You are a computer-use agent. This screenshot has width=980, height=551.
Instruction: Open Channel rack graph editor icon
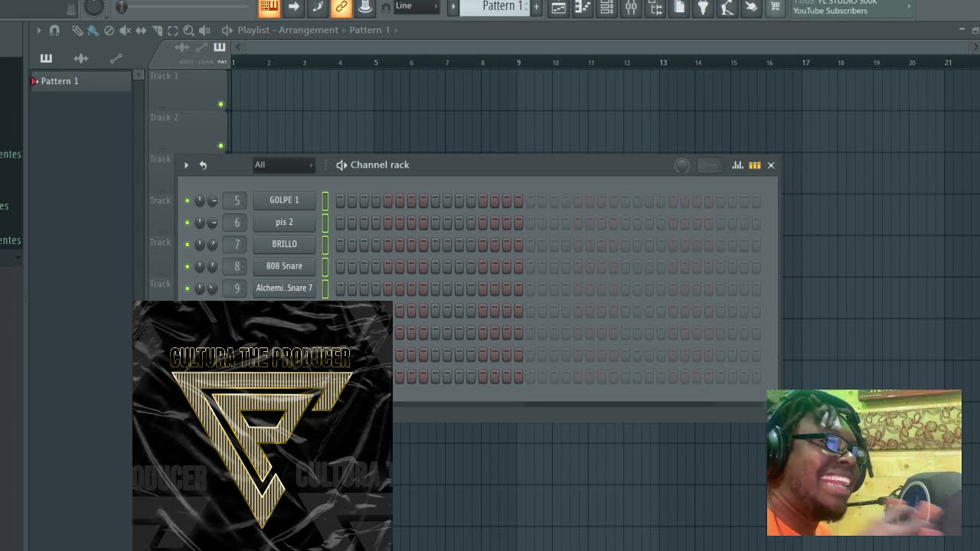click(737, 165)
